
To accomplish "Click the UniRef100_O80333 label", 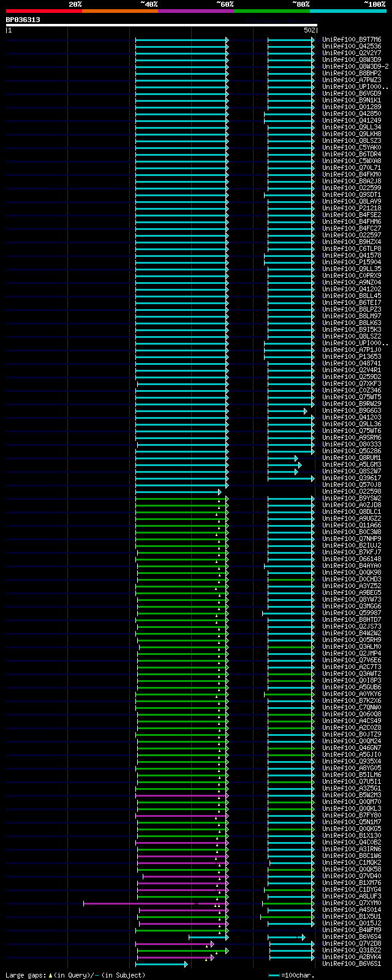I will point(352,444).
